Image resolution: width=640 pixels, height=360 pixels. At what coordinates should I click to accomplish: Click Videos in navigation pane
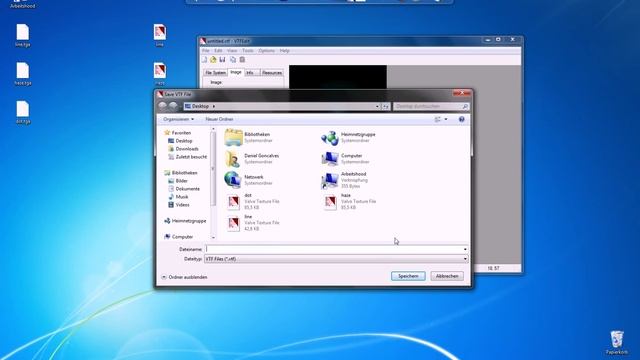click(x=179, y=205)
